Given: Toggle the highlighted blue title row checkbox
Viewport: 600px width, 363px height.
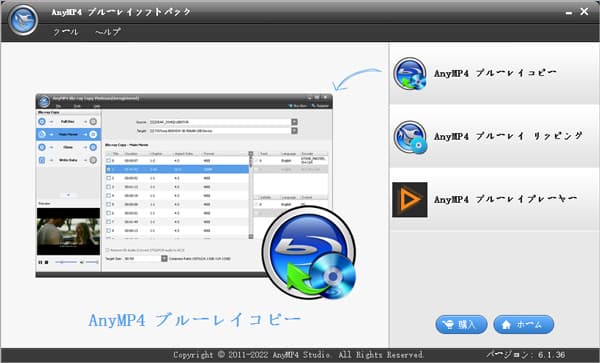Looking at the screenshot, I should pos(109,169).
